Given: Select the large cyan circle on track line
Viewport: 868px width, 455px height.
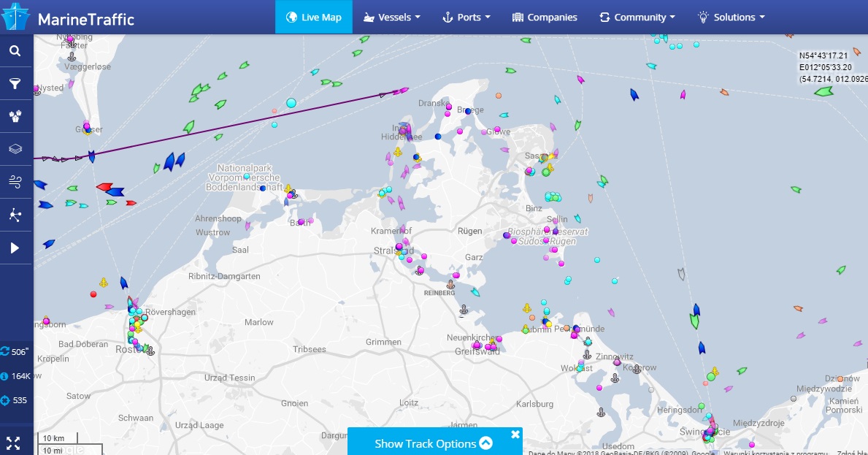Looking at the screenshot, I should coord(291,103).
